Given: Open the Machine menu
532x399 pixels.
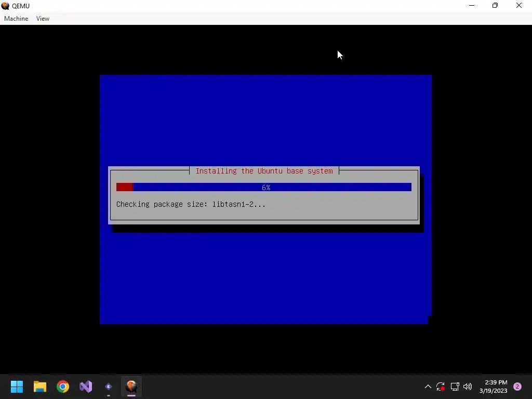Looking at the screenshot, I should pos(16,19).
